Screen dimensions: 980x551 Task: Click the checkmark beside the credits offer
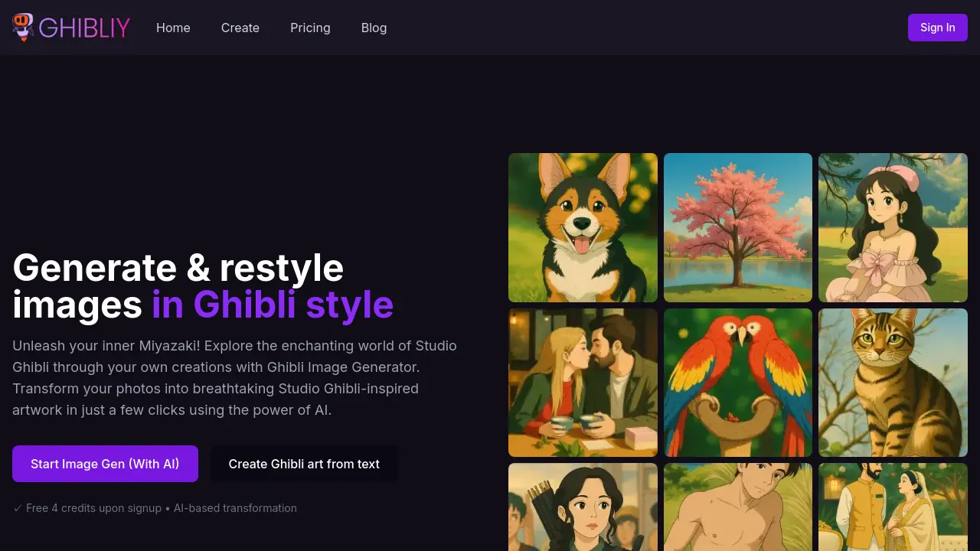[x=17, y=507]
